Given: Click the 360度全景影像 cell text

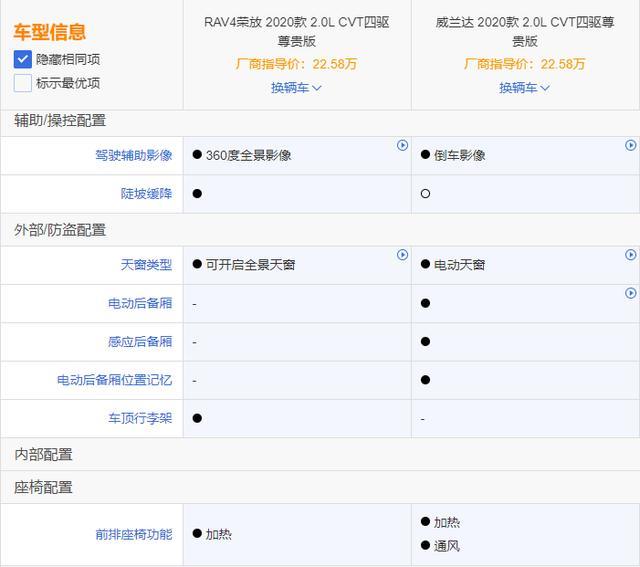Looking at the screenshot, I should click(x=249, y=155).
